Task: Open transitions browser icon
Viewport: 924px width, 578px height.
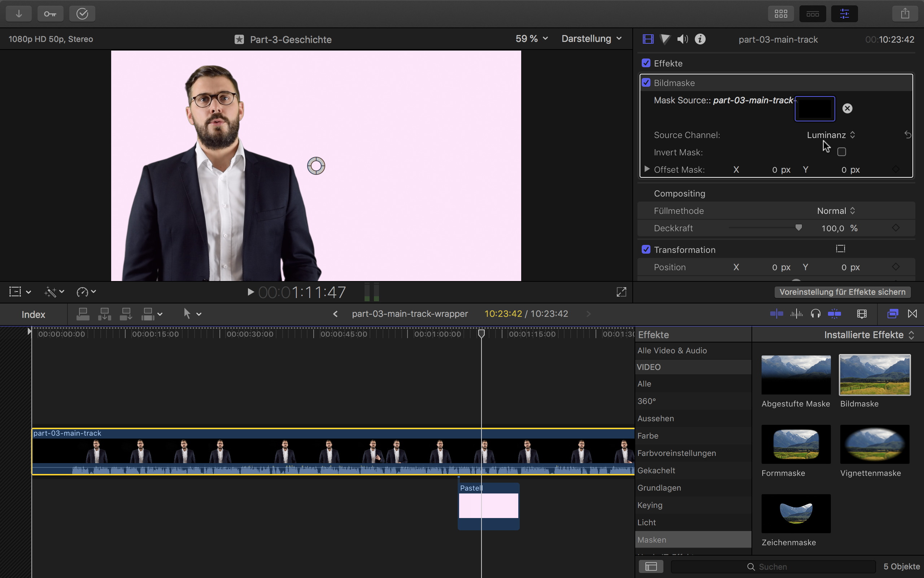Action: click(x=912, y=314)
